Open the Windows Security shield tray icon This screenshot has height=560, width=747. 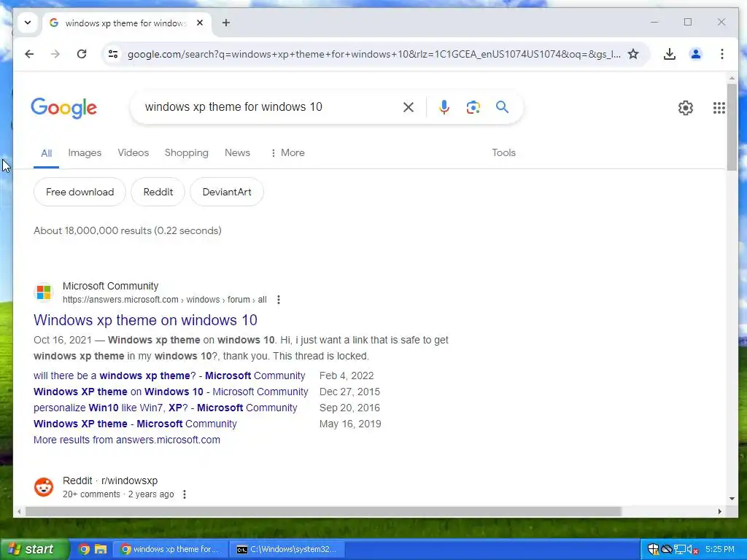click(653, 550)
